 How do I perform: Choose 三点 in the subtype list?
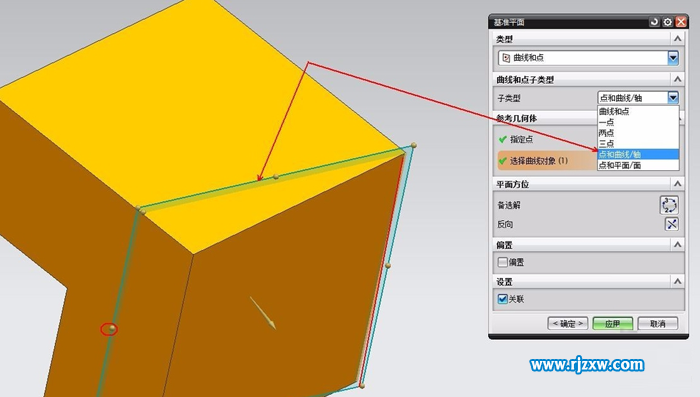click(x=638, y=143)
